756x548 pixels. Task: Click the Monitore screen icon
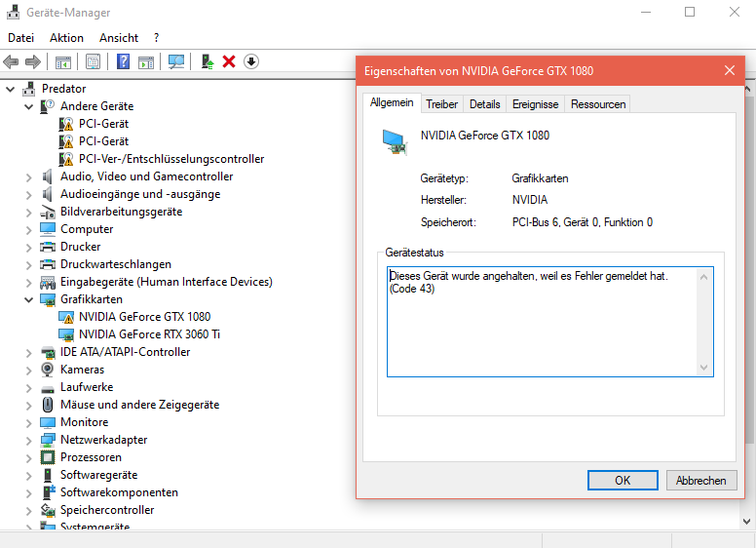[47, 422]
